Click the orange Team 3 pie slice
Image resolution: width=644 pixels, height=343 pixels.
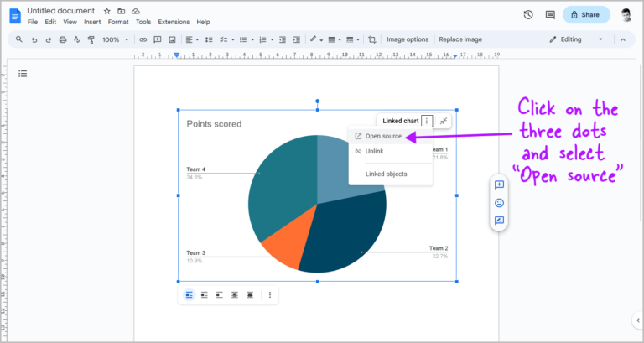tap(288, 242)
